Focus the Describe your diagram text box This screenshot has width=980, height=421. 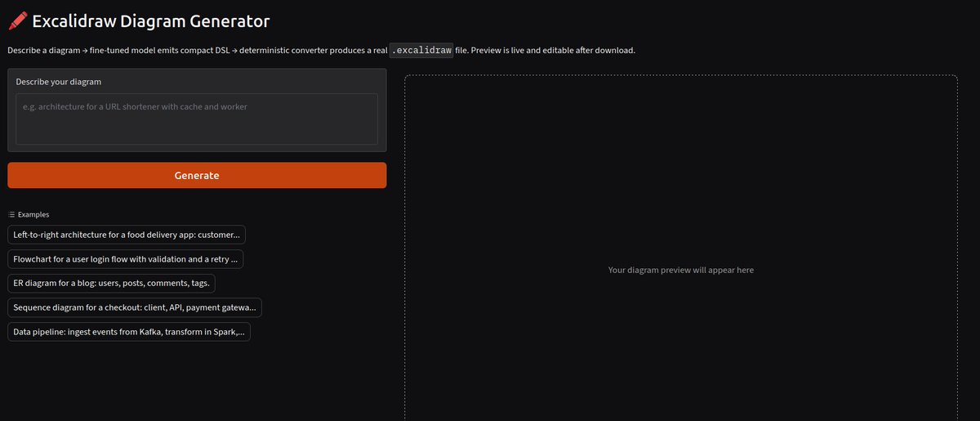click(x=197, y=119)
